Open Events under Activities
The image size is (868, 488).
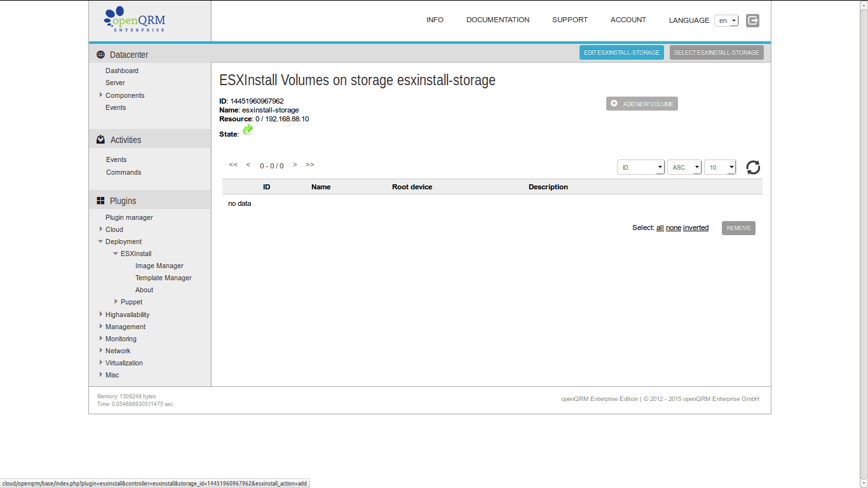(x=116, y=159)
